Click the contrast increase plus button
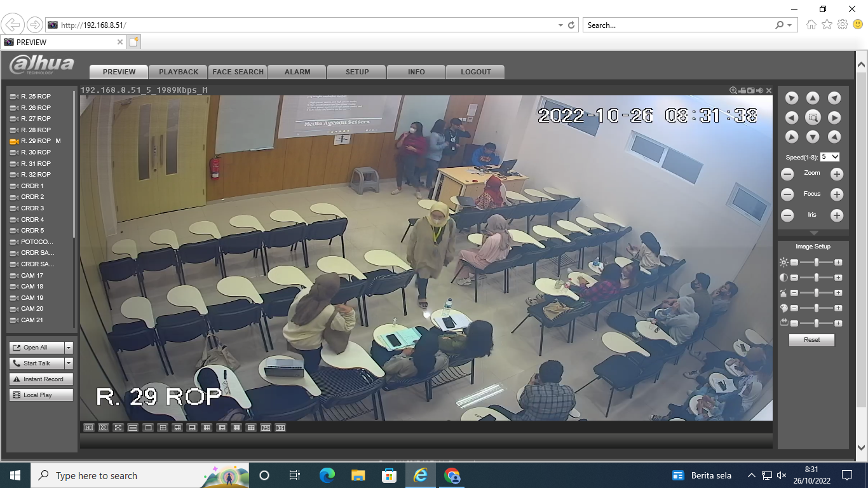Viewport: 868px width, 488px height. 838,278
